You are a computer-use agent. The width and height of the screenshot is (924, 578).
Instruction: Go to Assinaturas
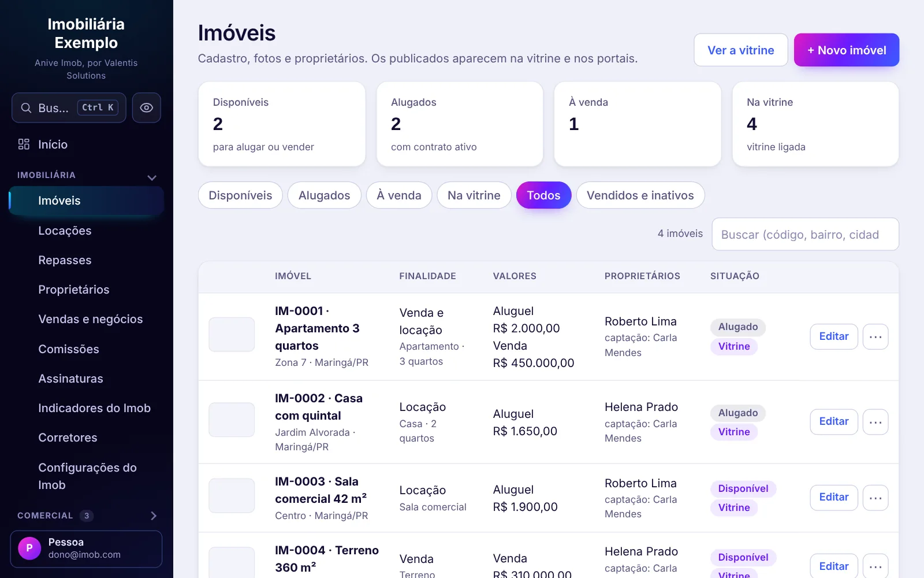click(87, 379)
